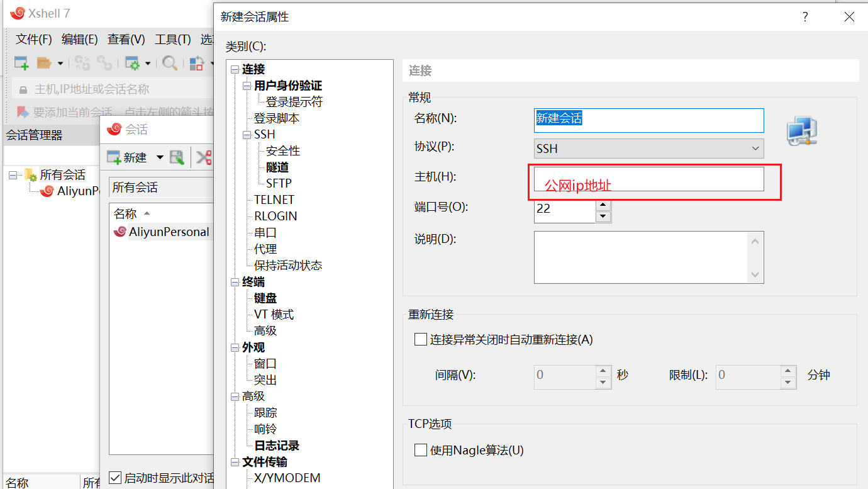Select 窗口 under 外观

[265, 364]
